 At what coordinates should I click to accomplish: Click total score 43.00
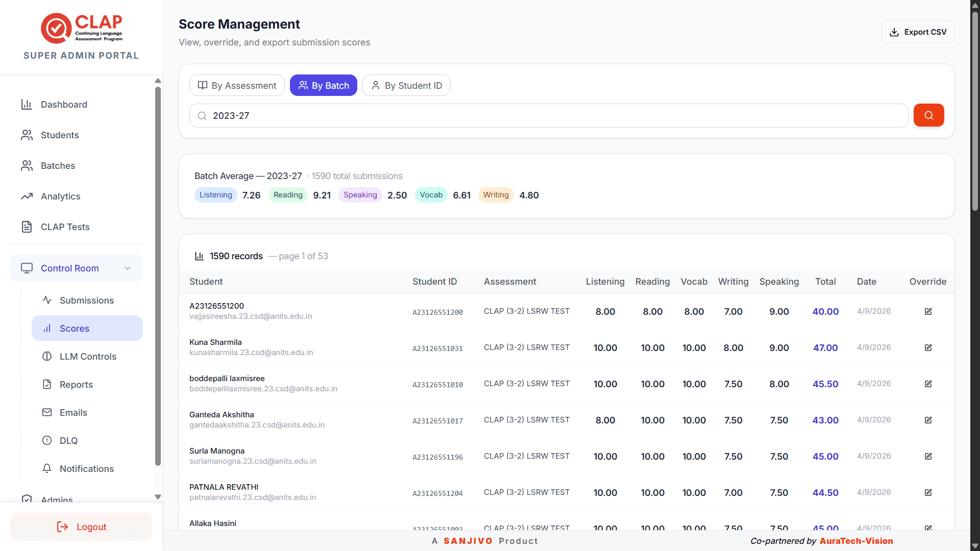pos(825,420)
